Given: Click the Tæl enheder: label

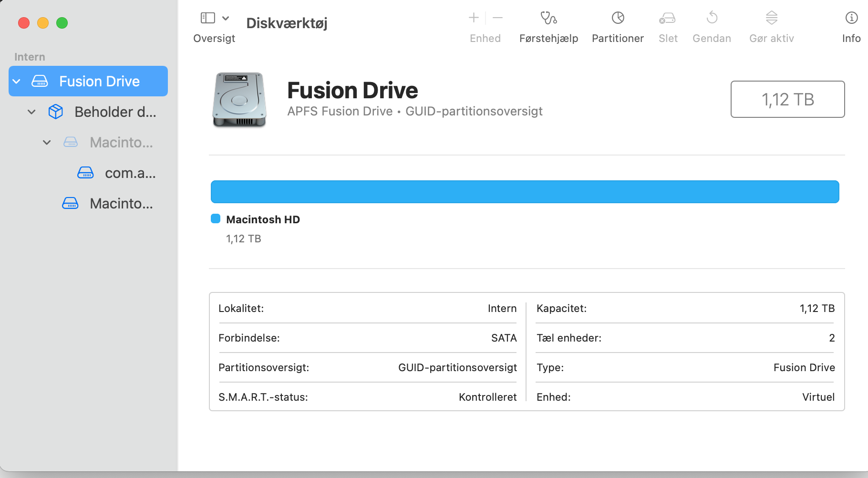Looking at the screenshot, I should click(569, 338).
